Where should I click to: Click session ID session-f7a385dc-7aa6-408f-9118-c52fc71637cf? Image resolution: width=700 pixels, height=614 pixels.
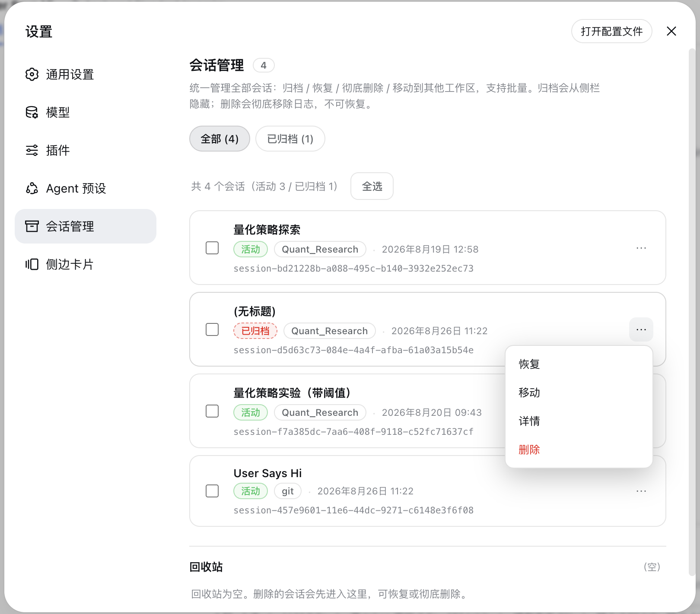pyautogui.click(x=353, y=432)
